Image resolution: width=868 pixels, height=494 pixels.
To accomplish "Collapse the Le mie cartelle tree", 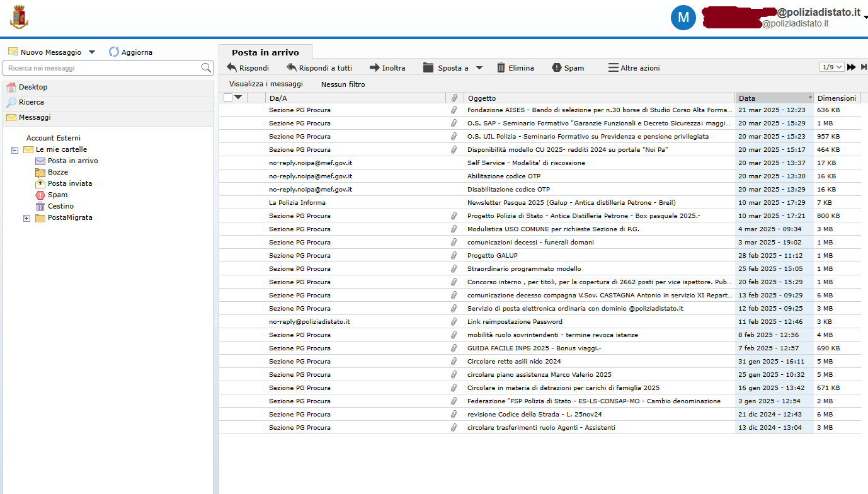I will coord(15,150).
